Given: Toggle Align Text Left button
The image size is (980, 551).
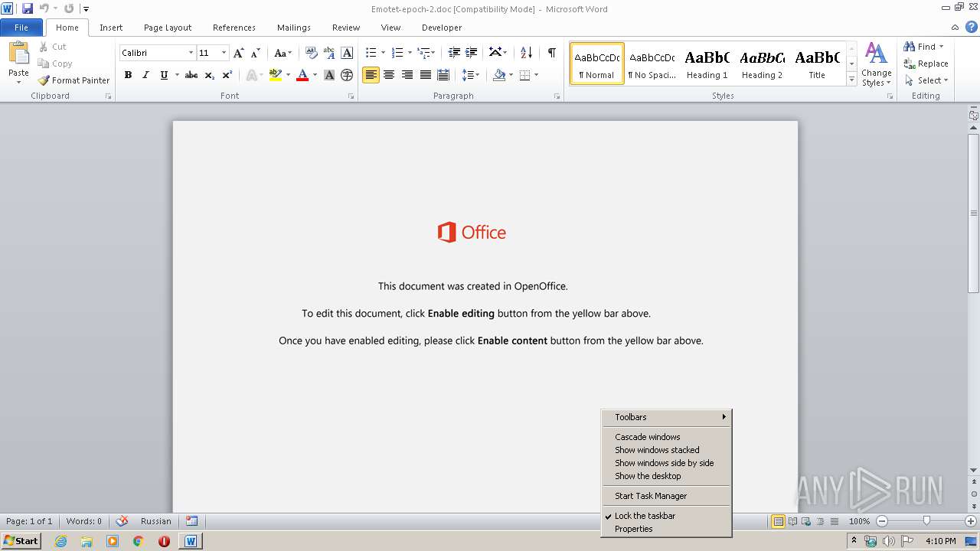Looking at the screenshot, I should click(x=371, y=75).
